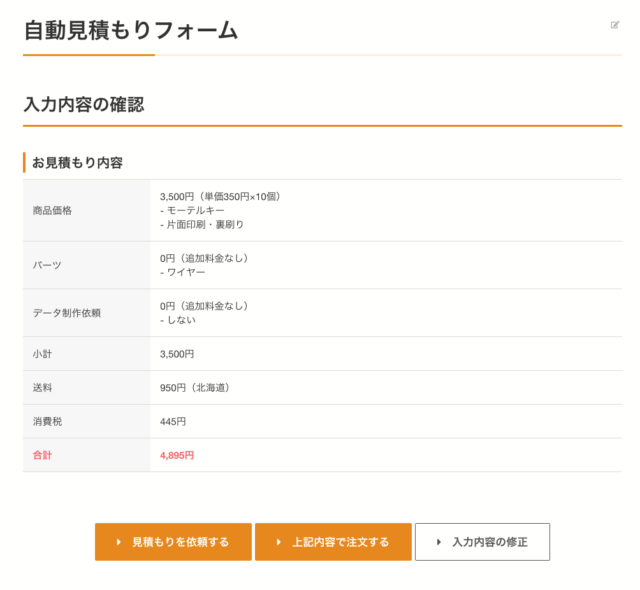Screen dimensions: 640x590
Task: Select the お見積もり内容 section heading
Action: pos(78,163)
